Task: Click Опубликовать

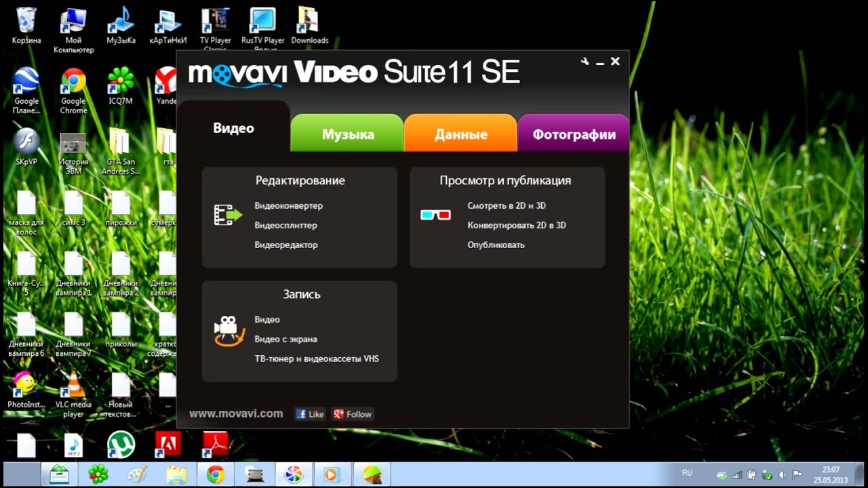Action: pyautogui.click(x=496, y=245)
